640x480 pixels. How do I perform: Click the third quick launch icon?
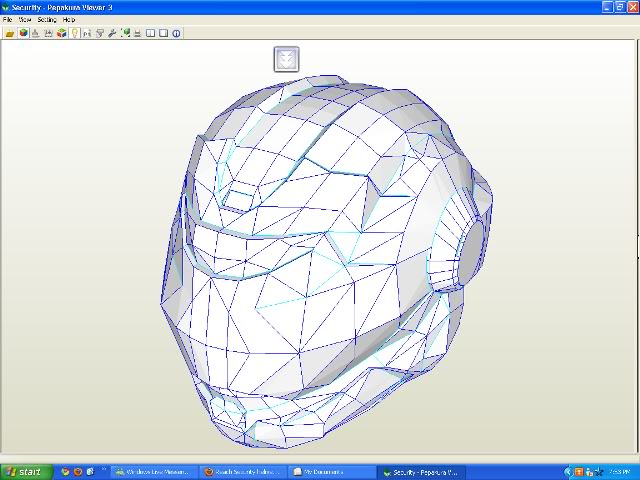click(x=90, y=472)
